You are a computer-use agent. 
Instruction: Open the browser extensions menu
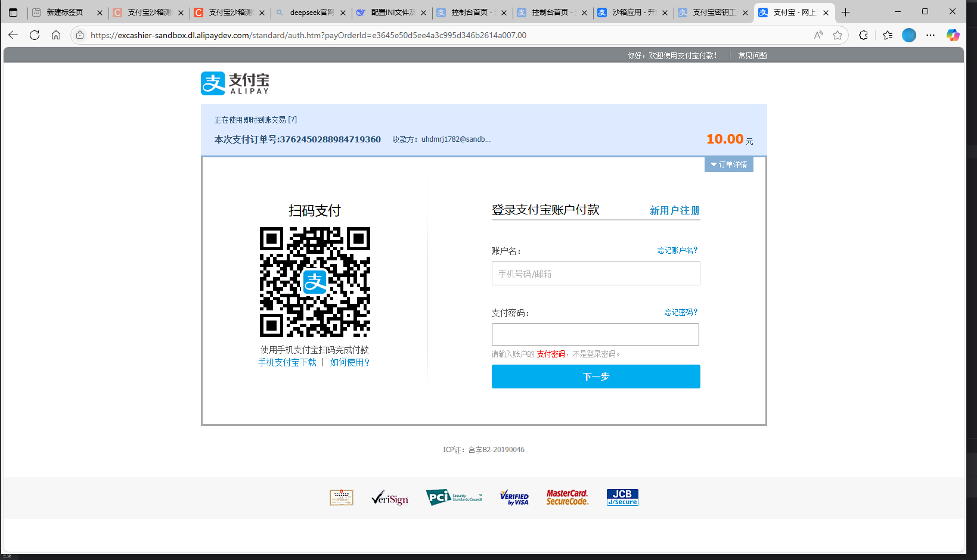coord(863,35)
